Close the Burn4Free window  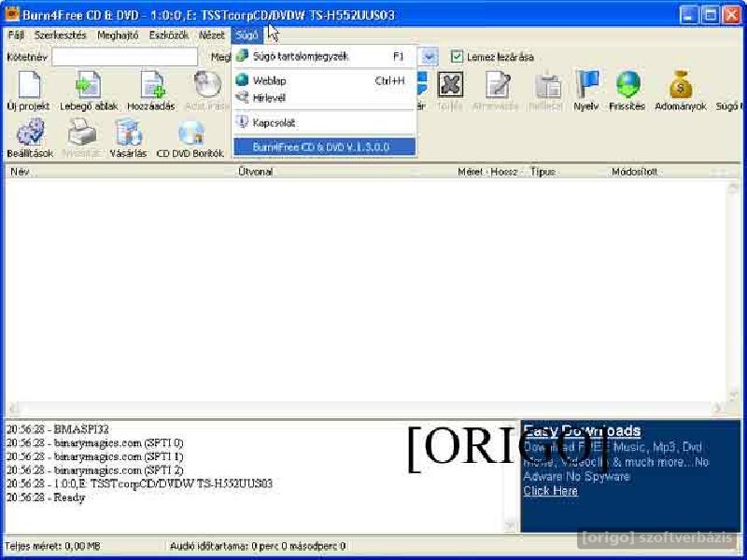(x=732, y=15)
